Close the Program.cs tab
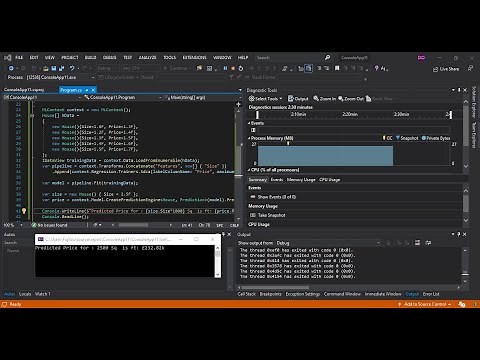Screen dimensions: 480x360 coord(93,90)
